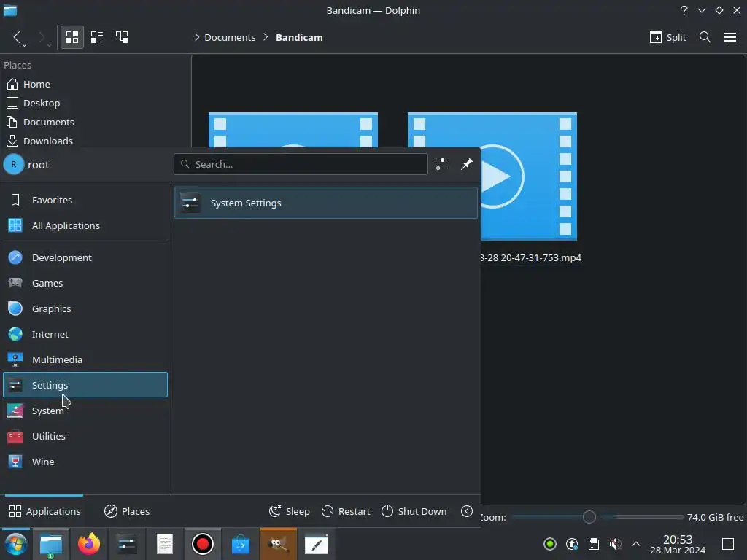The width and height of the screenshot is (747, 560).
Task: Open Dolphin search with magnifier icon
Action: pyautogui.click(x=705, y=37)
